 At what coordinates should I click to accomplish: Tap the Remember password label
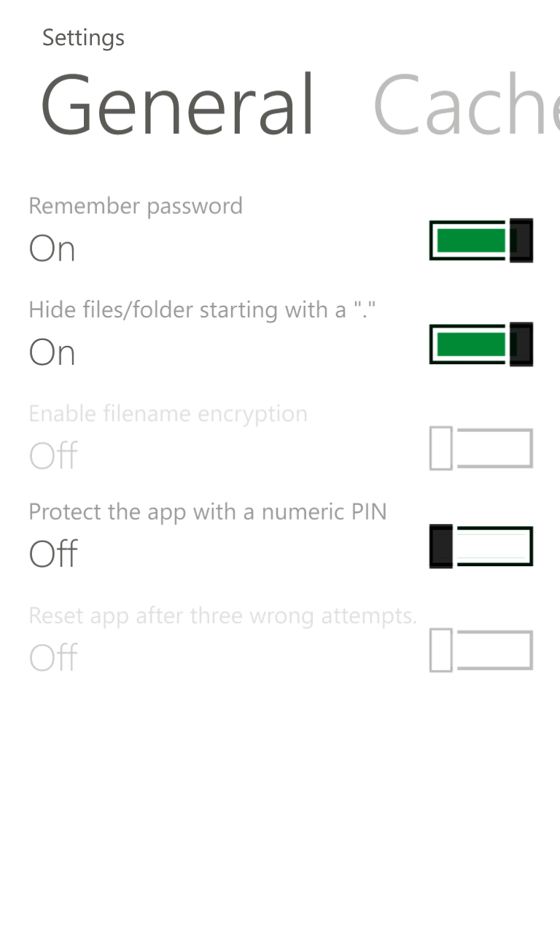click(136, 206)
